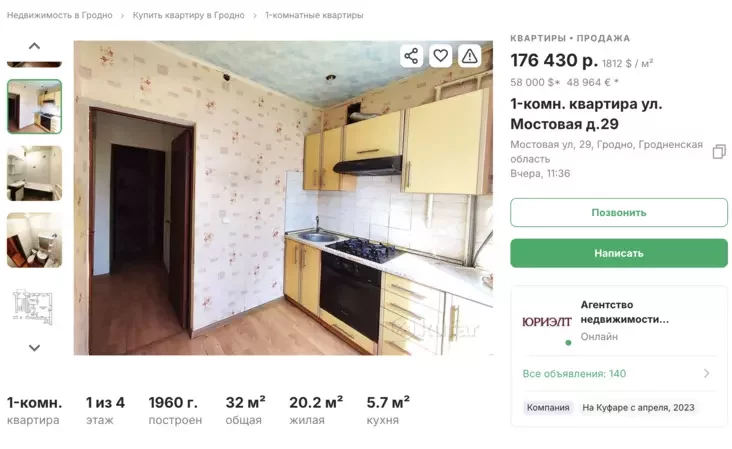
Task: Open the floor plan thumbnail
Action: pos(34,307)
